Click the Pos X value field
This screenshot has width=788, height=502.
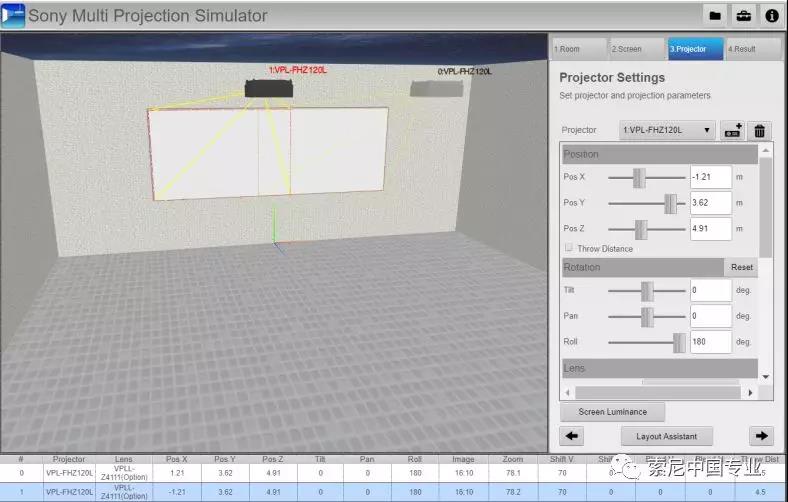click(711, 177)
